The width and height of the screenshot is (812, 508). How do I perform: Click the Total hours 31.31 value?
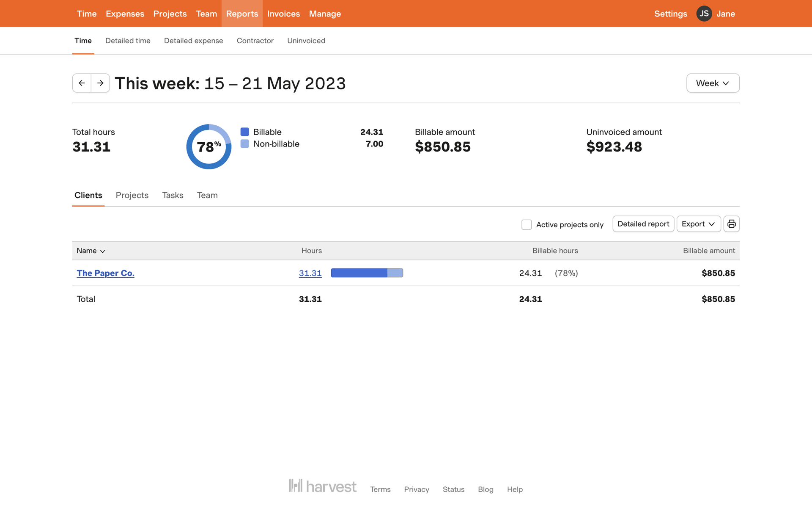tap(91, 147)
